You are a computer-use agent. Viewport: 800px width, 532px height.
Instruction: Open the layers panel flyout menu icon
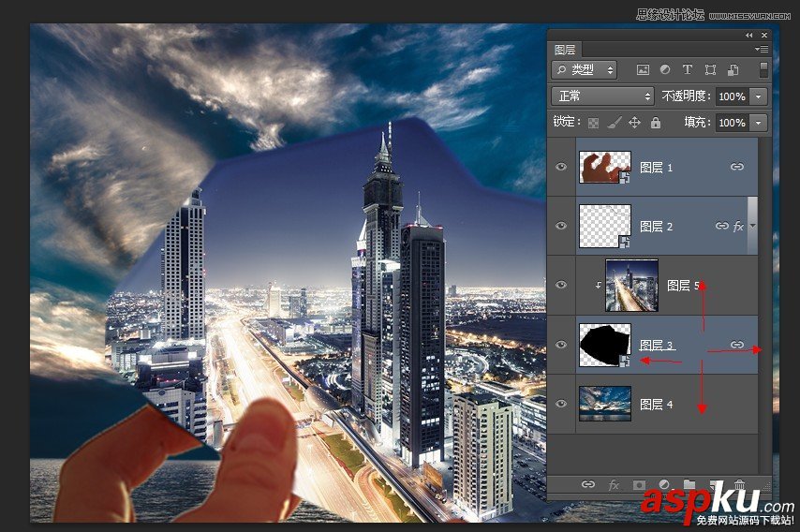(x=762, y=49)
